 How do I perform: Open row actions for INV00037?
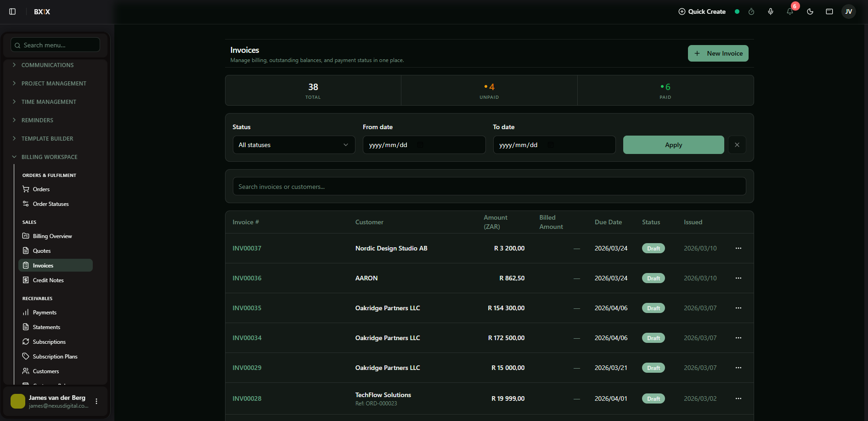point(738,248)
